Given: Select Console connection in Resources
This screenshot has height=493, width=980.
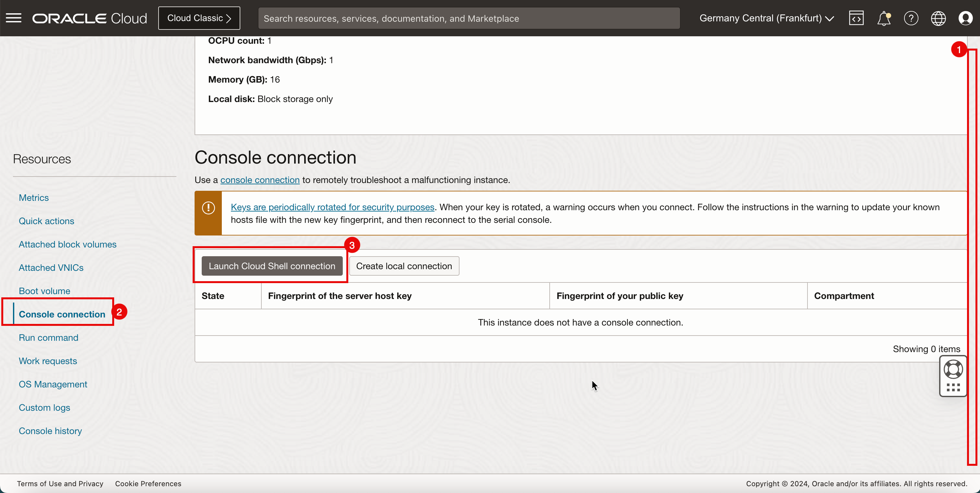Looking at the screenshot, I should pyautogui.click(x=62, y=314).
